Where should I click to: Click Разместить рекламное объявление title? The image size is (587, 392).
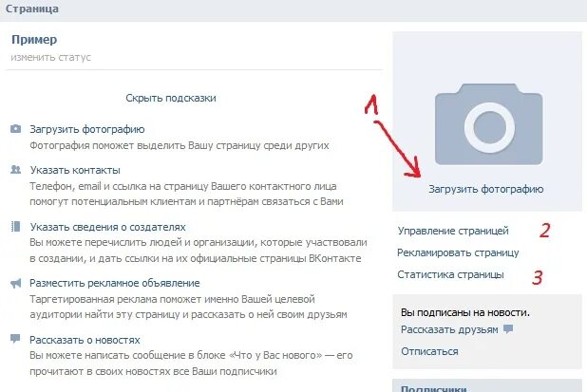[x=115, y=283]
